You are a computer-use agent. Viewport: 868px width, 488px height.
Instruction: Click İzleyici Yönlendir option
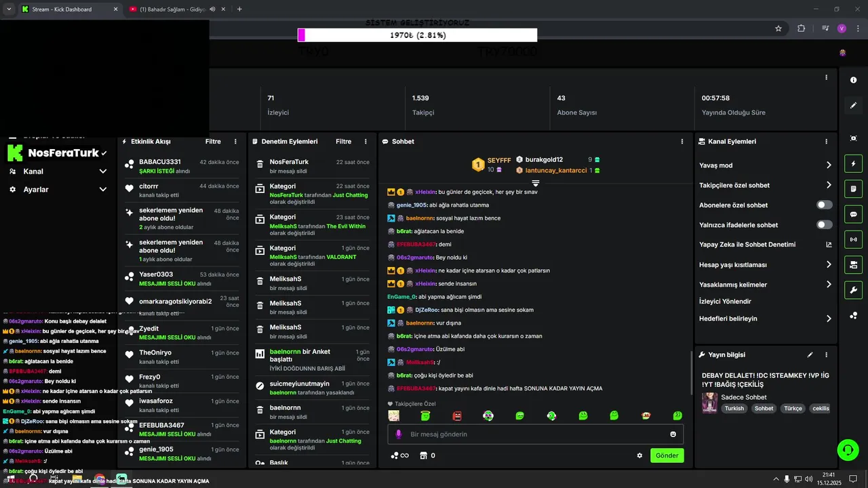[x=725, y=302]
